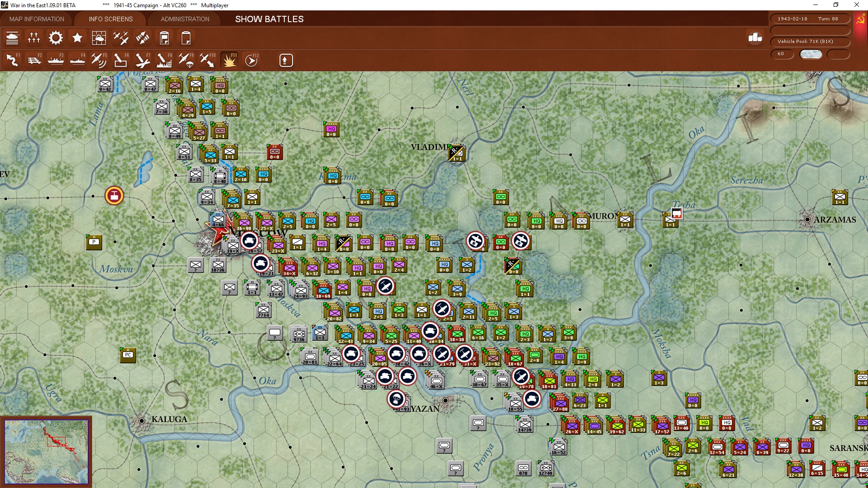Toggle the F8 bomb city mode

[x=164, y=60]
